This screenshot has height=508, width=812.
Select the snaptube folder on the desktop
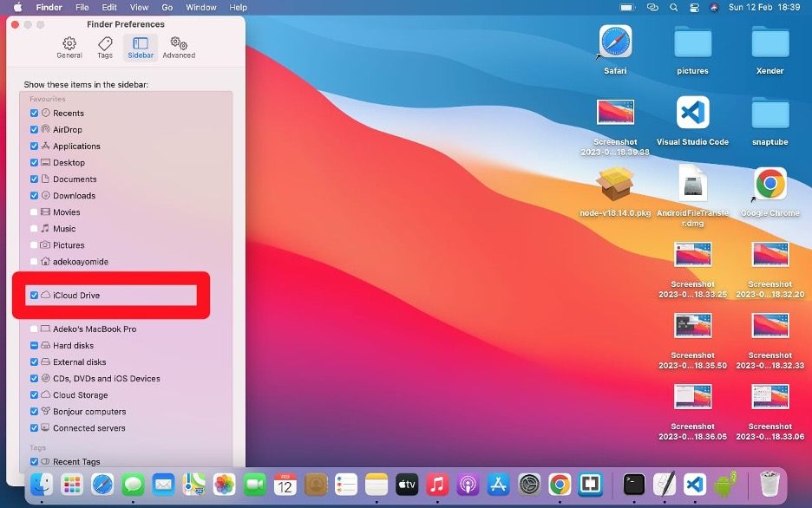point(770,114)
